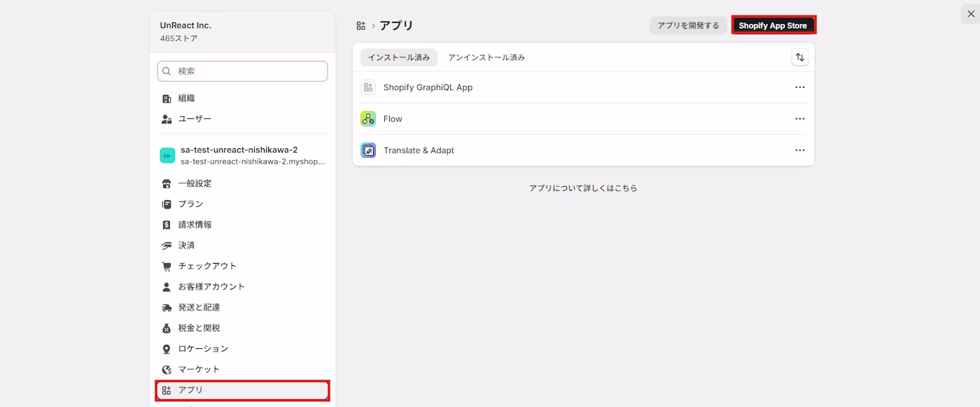Image resolution: width=980 pixels, height=407 pixels.
Task: Click the plan icon beside プラン
Action: pyautogui.click(x=167, y=204)
